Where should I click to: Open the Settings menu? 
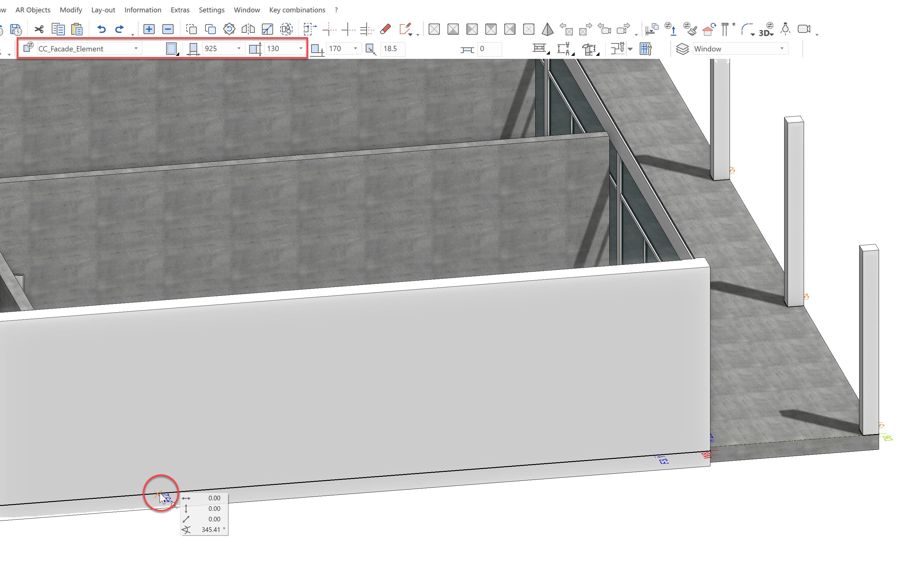pos(212,10)
